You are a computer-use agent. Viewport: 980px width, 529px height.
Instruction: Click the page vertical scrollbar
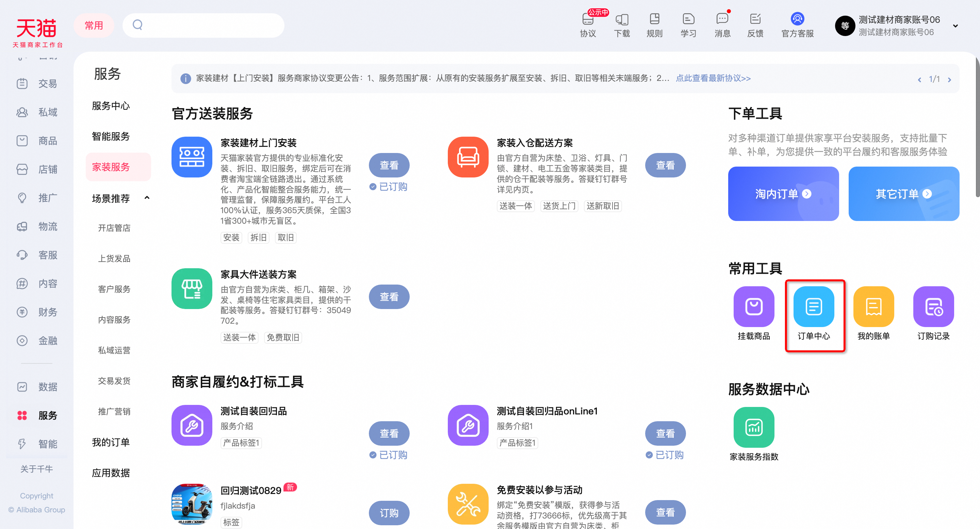coord(977,127)
